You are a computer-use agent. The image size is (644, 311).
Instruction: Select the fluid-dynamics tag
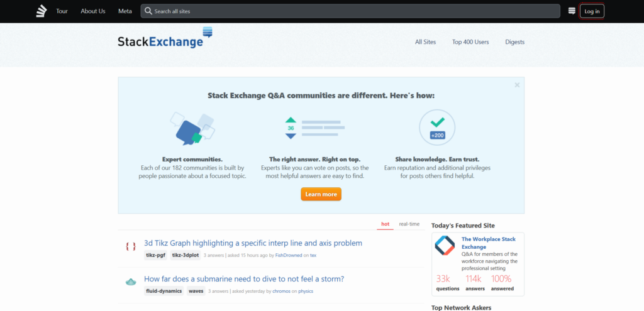(164, 292)
